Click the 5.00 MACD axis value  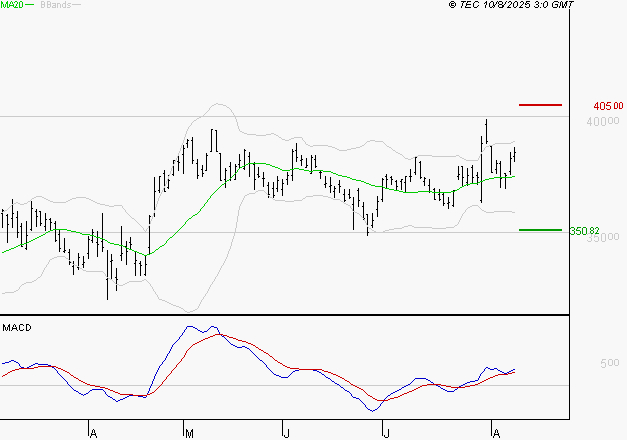pyautogui.click(x=609, y=363)
